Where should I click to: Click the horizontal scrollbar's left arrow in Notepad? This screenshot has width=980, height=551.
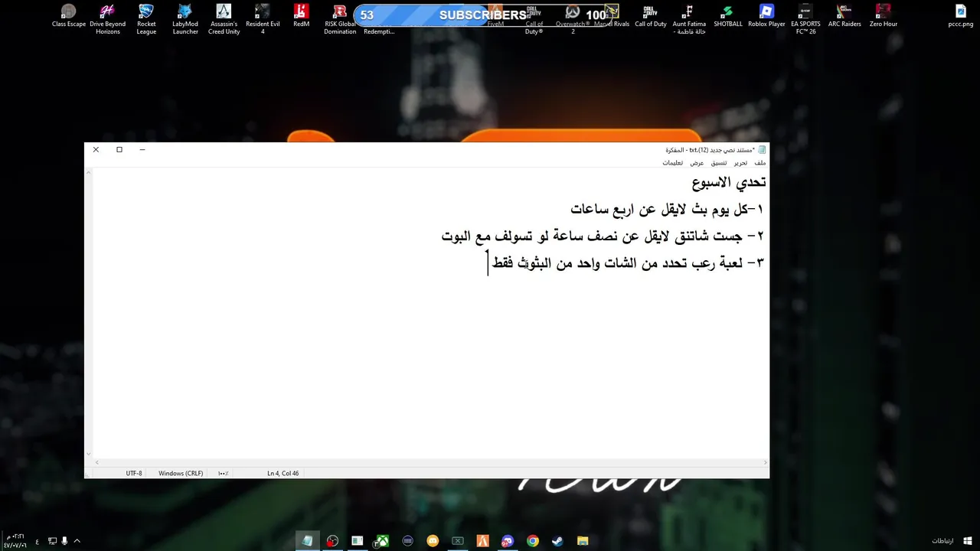pos(96,462)
